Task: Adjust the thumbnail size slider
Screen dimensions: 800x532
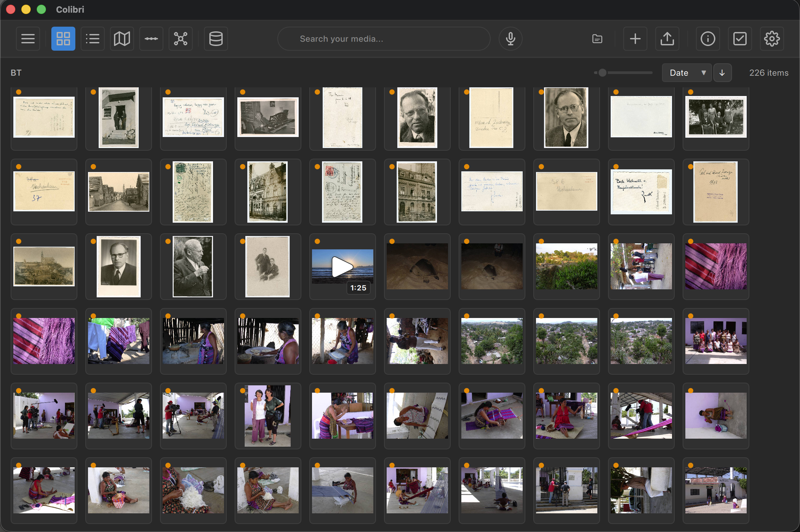Action: click(x=602, y=73)
